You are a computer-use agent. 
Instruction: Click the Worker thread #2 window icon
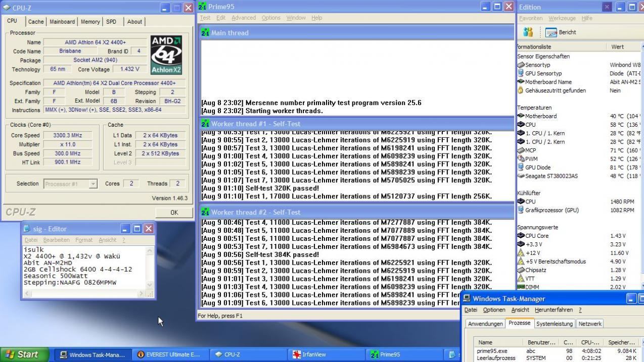pyautogui.click(x=205, y=212)
